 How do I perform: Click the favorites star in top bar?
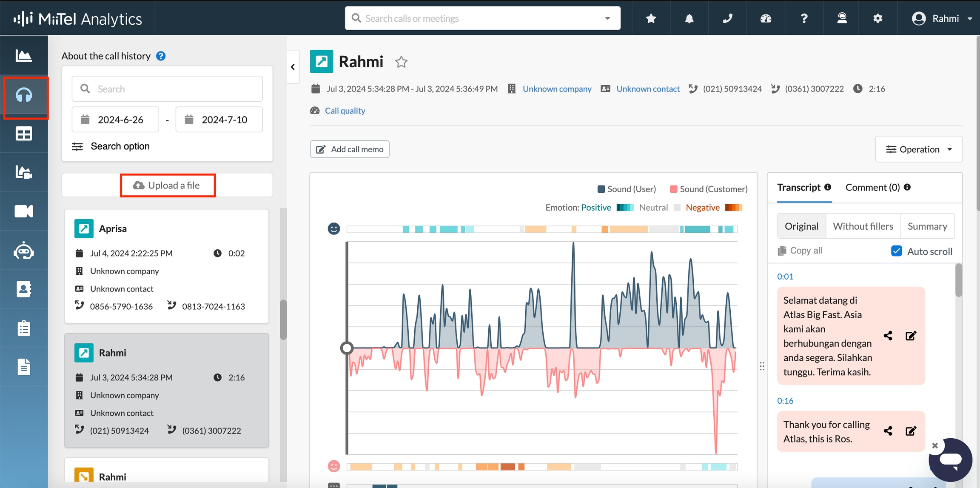pyautogui.click(x=651, y=18)
